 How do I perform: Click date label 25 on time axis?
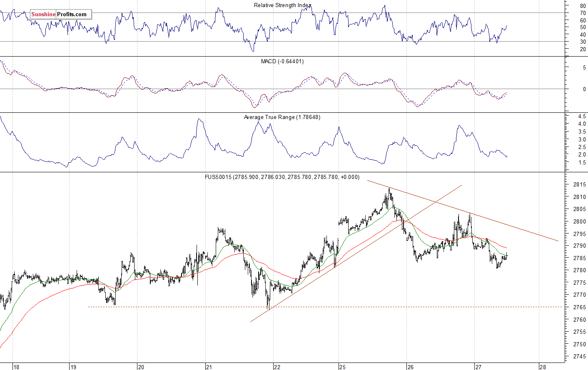pos(342,367)
